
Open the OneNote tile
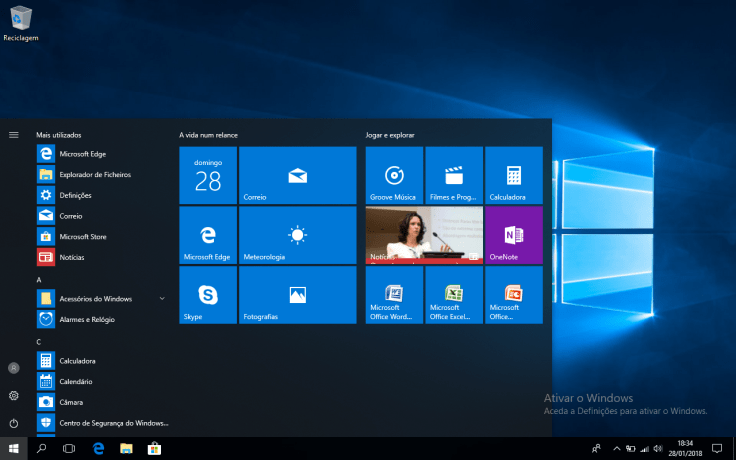(x=513, y=235)
